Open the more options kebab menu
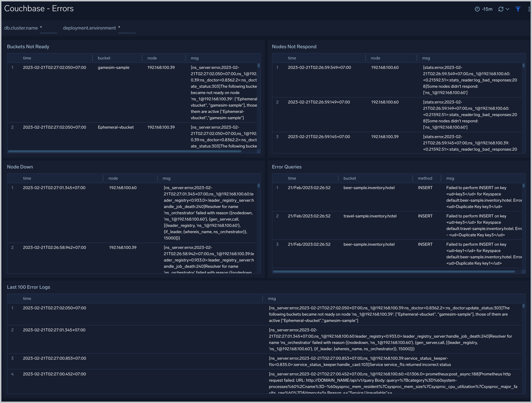 [529, 9]
